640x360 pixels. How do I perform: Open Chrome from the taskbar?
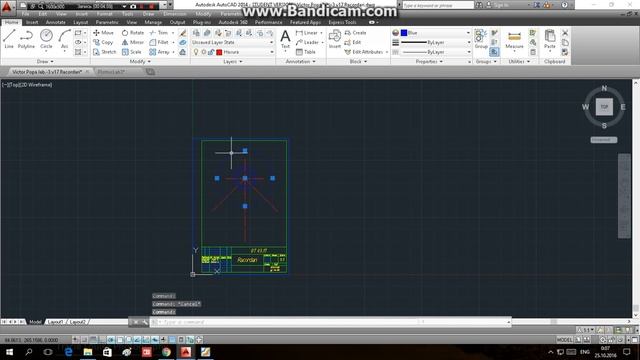click(x=166, y=352)
